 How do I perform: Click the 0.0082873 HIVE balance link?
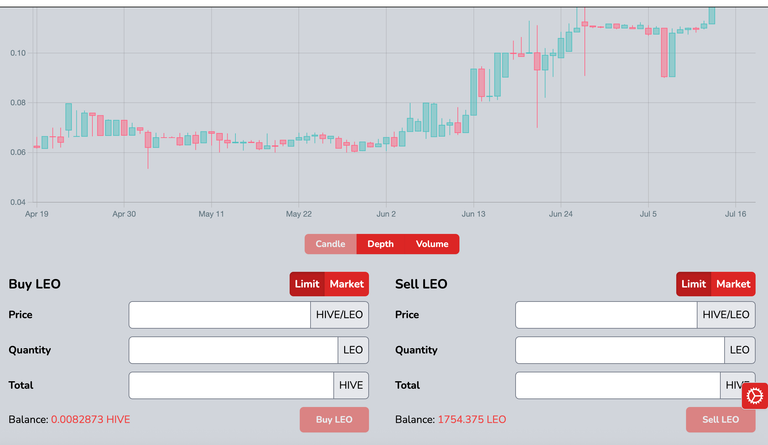click(91, 420)
